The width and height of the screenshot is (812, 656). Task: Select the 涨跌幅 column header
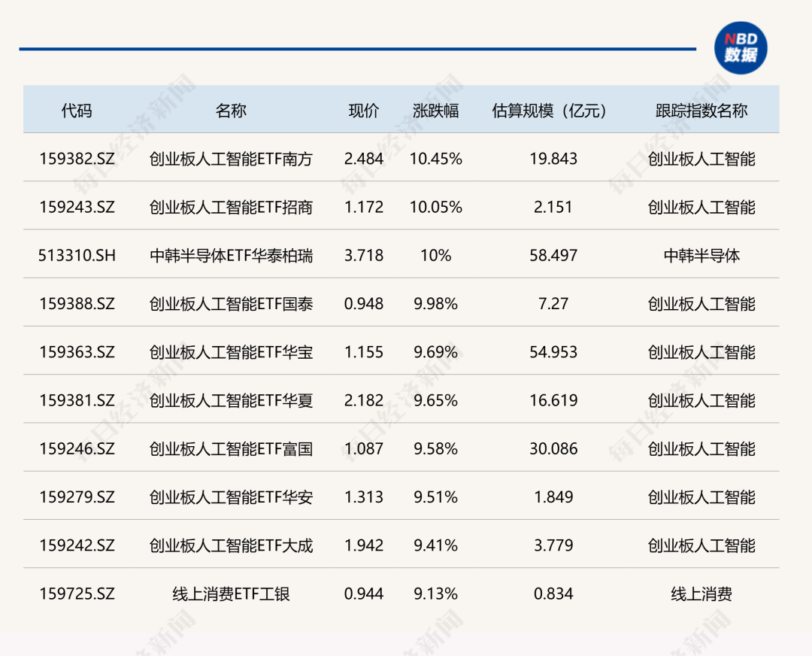coord(435,111)
